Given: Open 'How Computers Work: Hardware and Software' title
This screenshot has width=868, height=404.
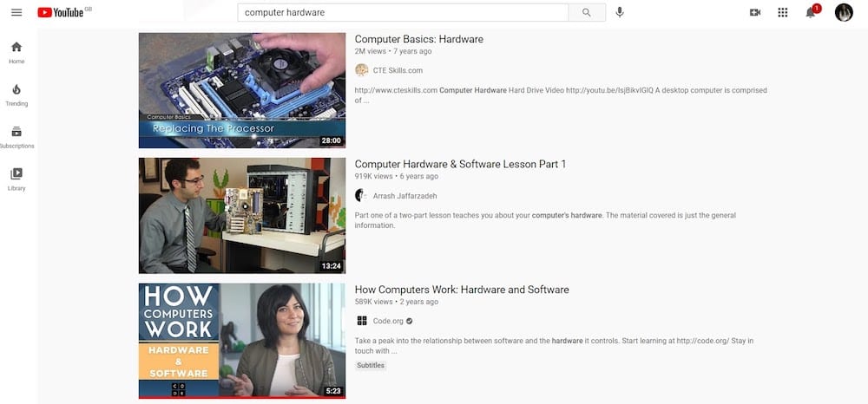Looking at the screenshot, I should tap(462, 290).
